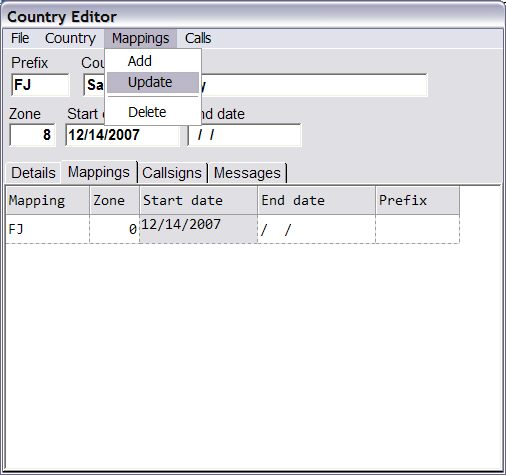This screenshot has height=475, width=506.
Task: Open the Calls menu
Action: (x=198, y=38)
